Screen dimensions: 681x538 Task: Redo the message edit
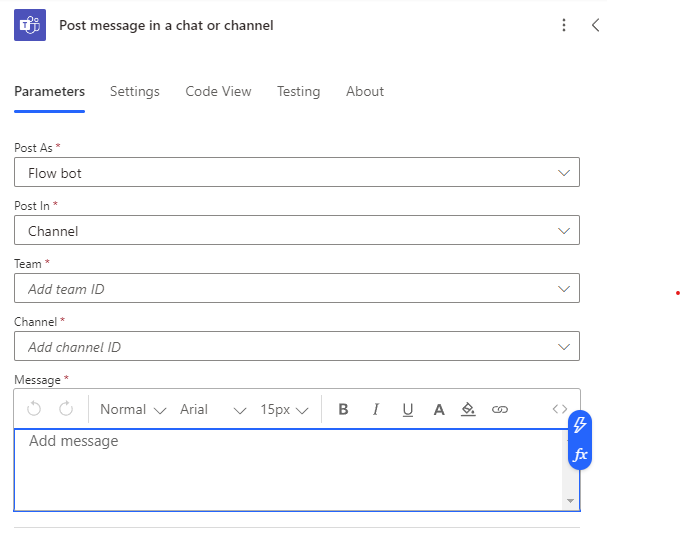pos(66,409)
